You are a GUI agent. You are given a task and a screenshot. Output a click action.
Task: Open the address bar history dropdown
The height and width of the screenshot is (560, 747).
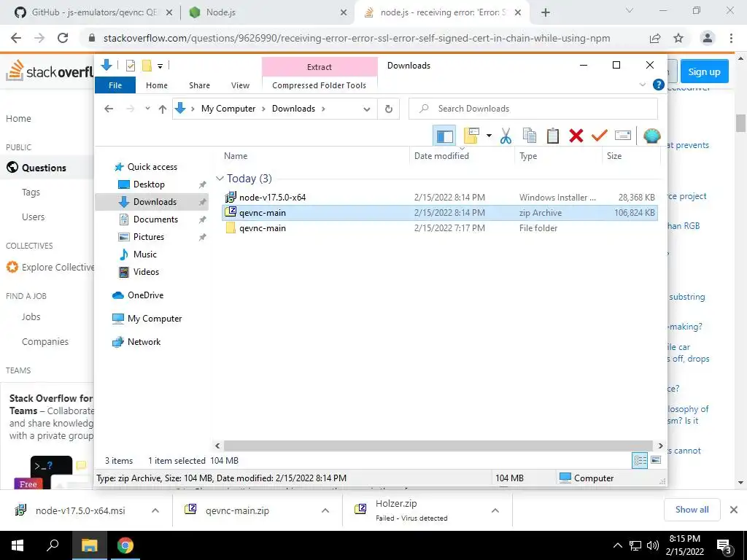(x=366, y=109)
